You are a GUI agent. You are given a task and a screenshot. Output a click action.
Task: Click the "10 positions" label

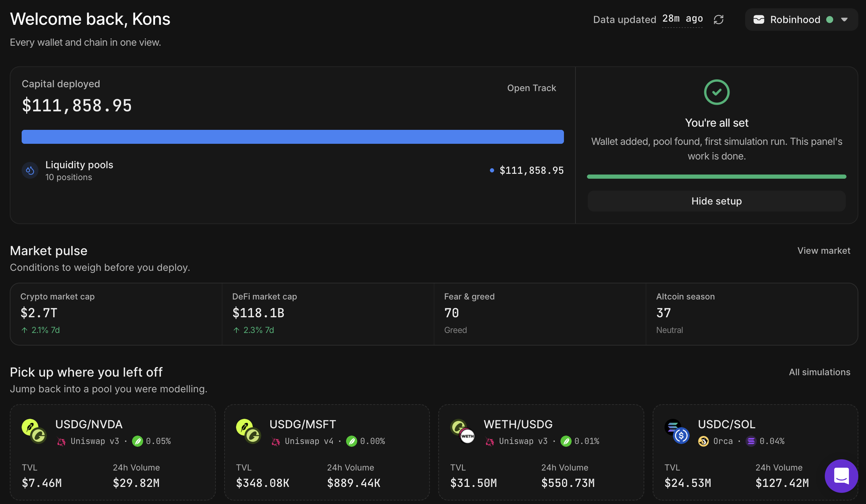click(x=69, y=177)
